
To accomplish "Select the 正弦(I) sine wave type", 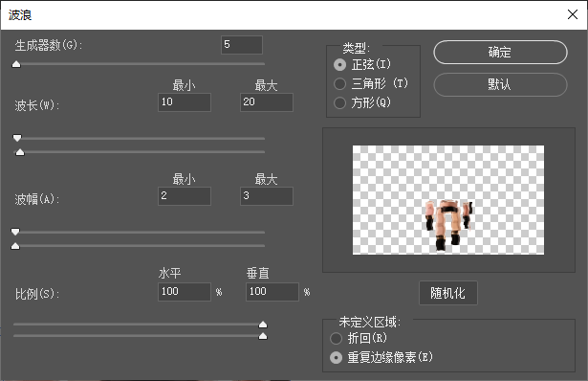I will coord(361,65).
